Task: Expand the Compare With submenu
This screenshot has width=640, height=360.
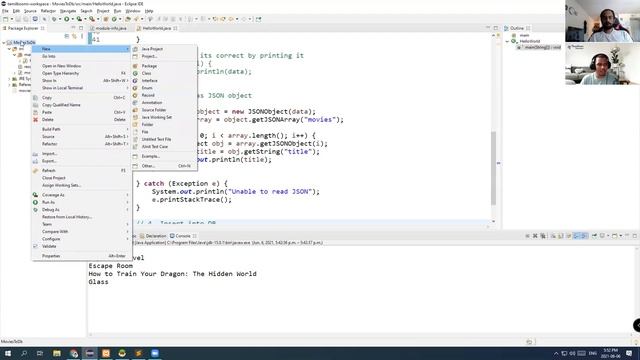Action: tap(82, 232)
